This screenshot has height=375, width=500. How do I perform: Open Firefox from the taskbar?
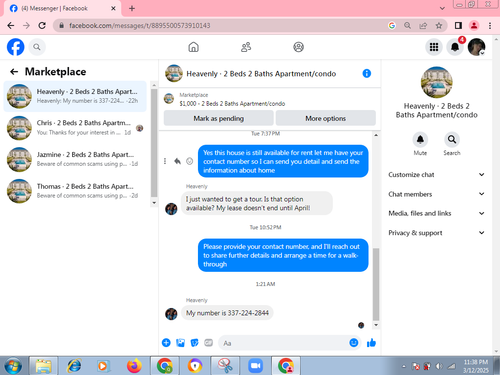(x=134, y=366)
